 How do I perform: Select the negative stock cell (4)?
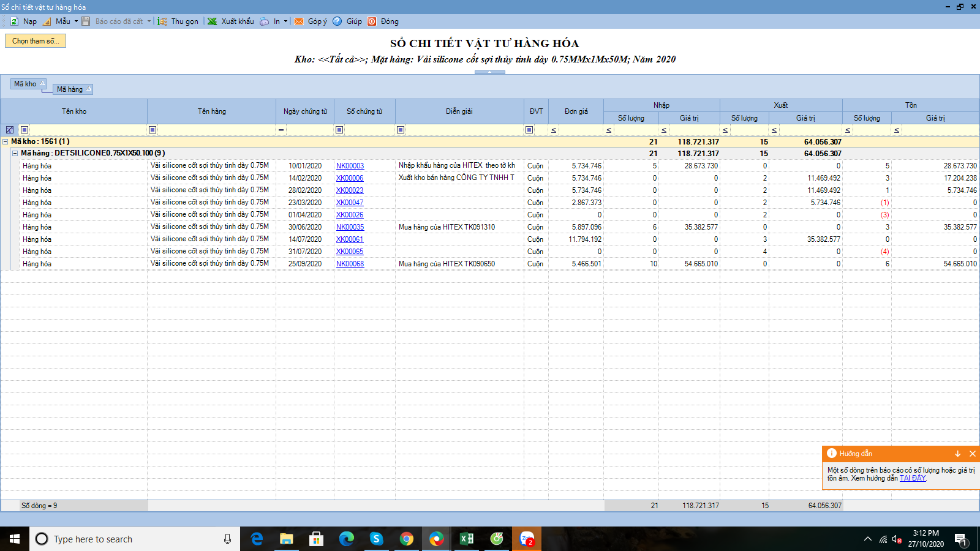coord(867,252)
